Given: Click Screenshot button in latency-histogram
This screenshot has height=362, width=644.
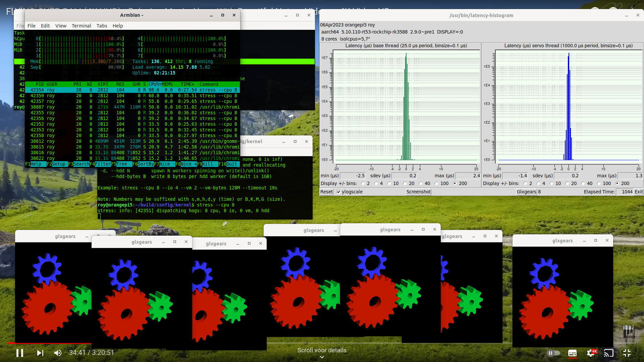Looking at the screenshot, I should coord(418,192).
